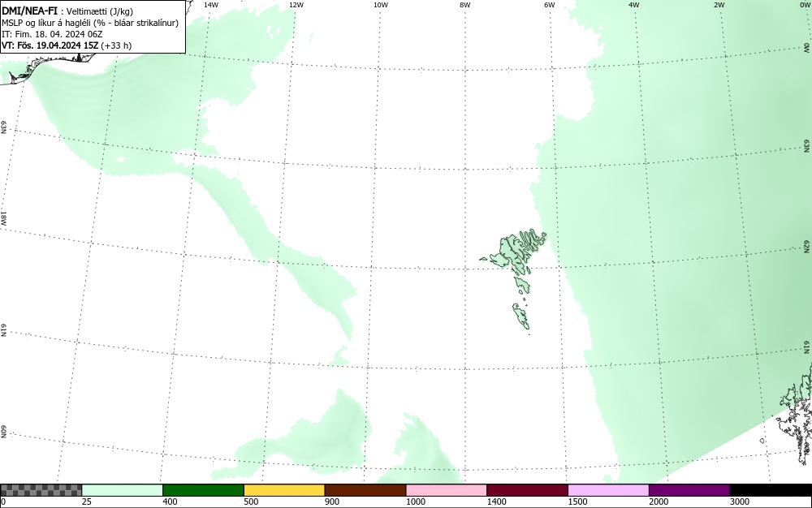Click the "8W" longitude label

(464, 5)
